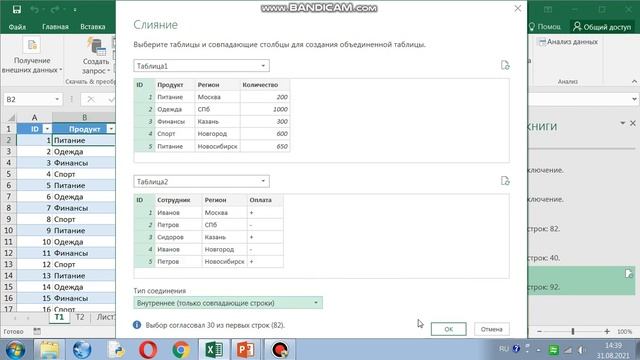Open filter dropdown on ID column header
Image resolution: width=640 pixels, height=360 pixels.
47,129
